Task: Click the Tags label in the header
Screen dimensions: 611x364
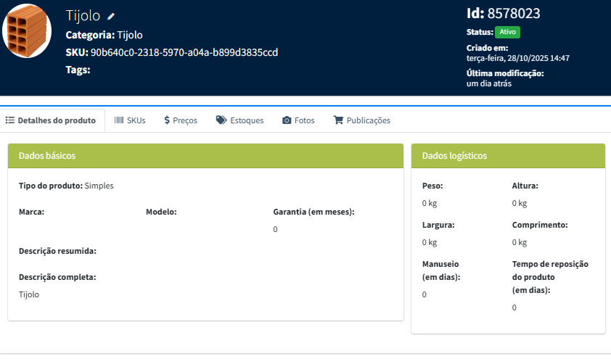Action: [x=78, y=70]
